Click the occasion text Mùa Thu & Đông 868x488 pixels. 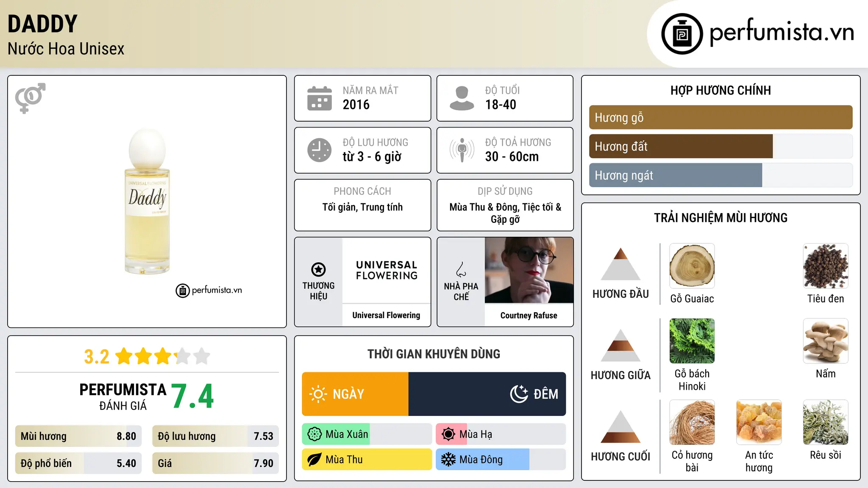[484, 207]
